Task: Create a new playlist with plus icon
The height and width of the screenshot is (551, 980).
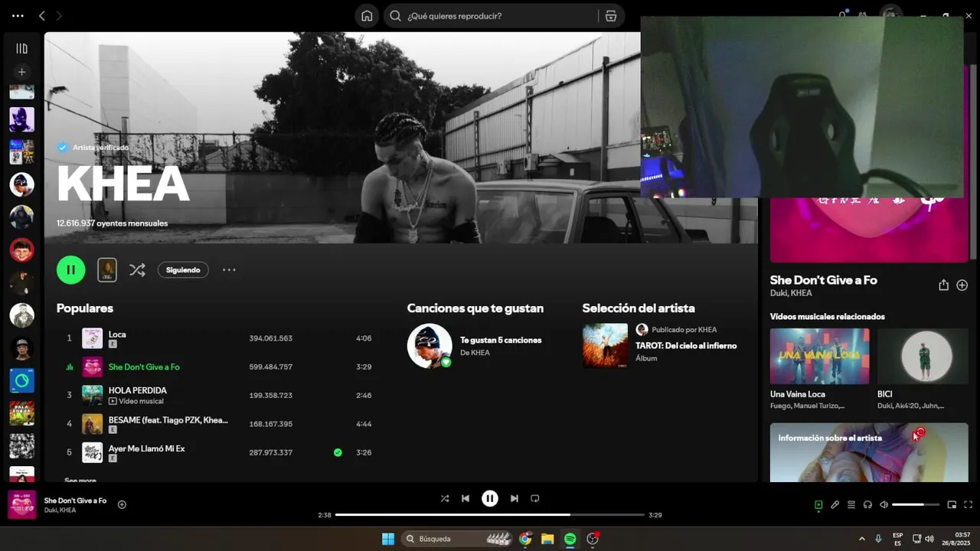Action: point(21,71)
